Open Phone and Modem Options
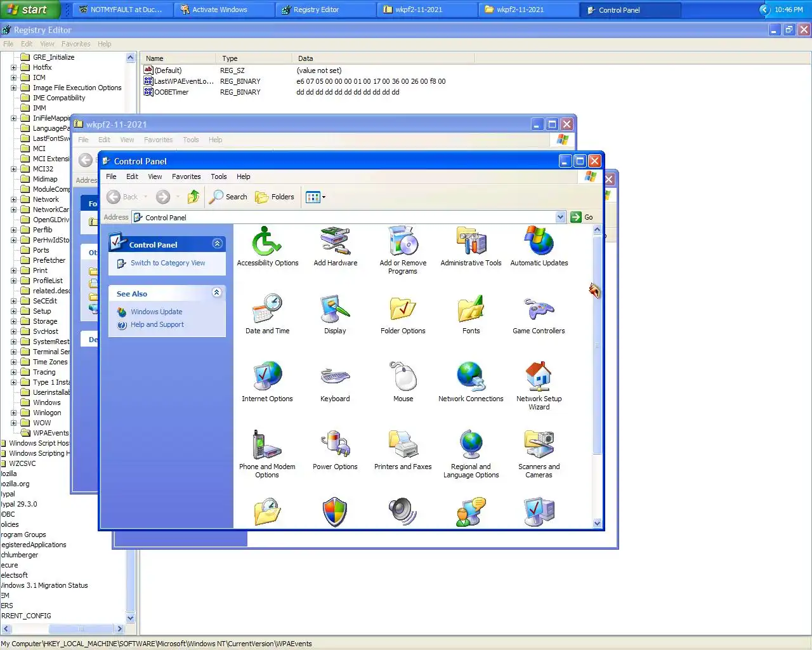The height and width of the screenshot is (650, 812). click(x=267, y=453)
